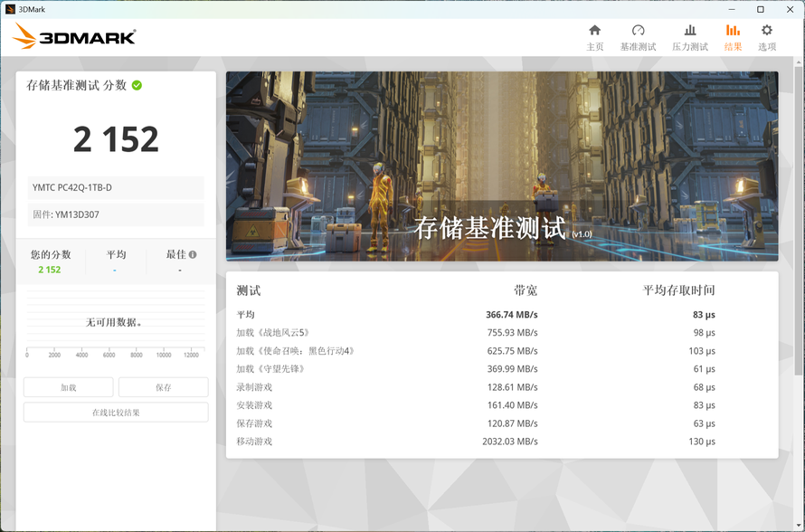805x532 pixels.
Task: Click the 在线比较结果 button
Action: (116, 413)
